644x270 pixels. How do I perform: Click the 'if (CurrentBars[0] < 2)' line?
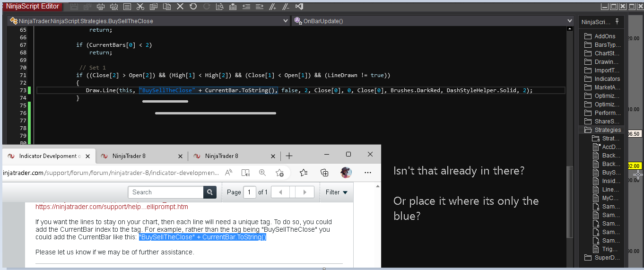click(114, 45)
